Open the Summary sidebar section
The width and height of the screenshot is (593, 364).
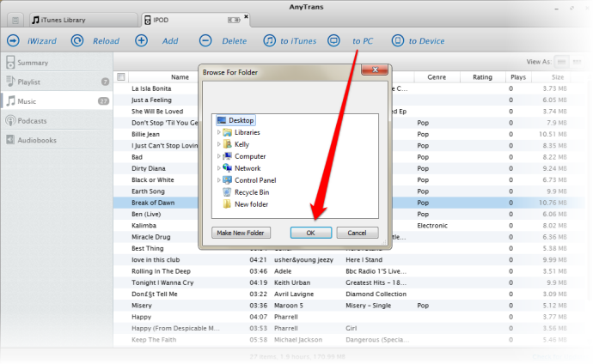click(x=57, y=63)
